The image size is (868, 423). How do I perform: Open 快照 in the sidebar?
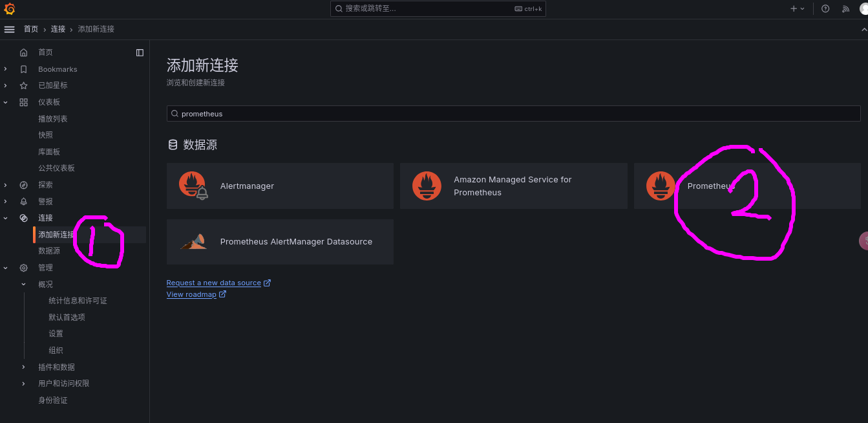pos(45,135)
